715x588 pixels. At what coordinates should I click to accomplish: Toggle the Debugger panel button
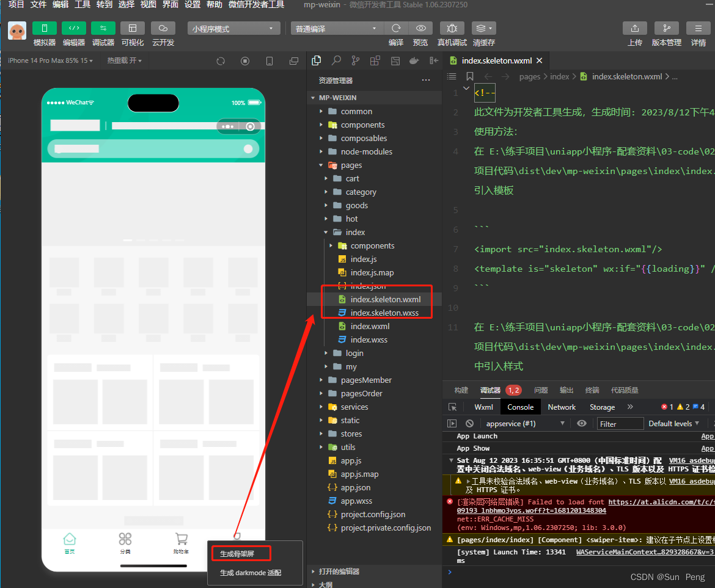coord(103,28)
